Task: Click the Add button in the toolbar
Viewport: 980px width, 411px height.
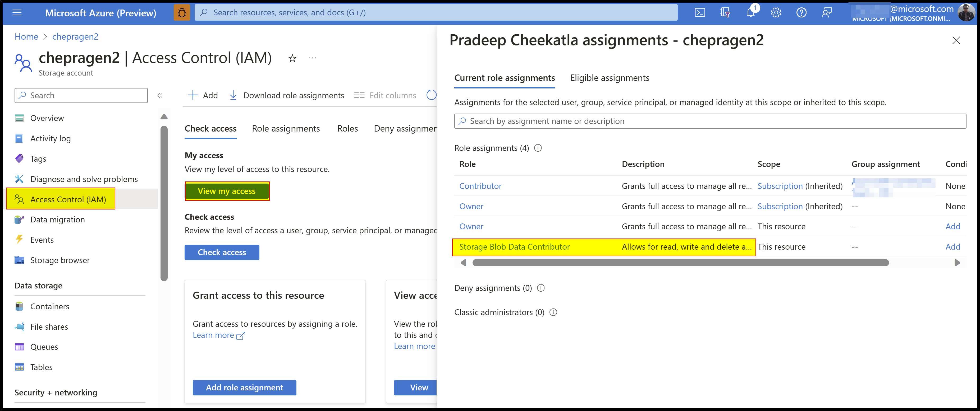Action: click(x=203, y=95)
